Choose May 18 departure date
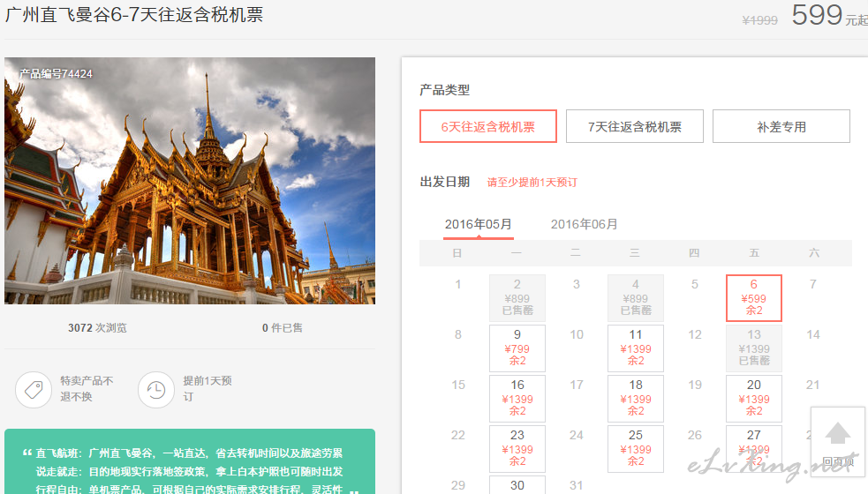 (x=636, y=399)
